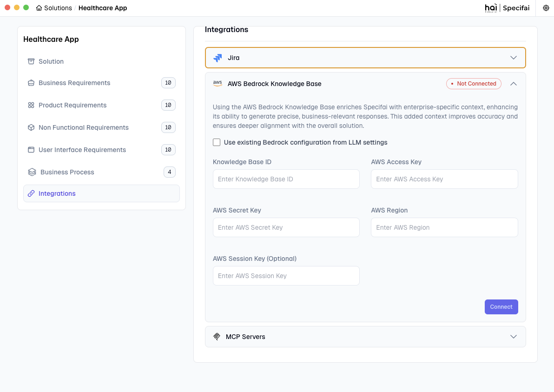Click the Product Requirements grid icon
This screenshot has width=554, height=392.
click(31, 105)
